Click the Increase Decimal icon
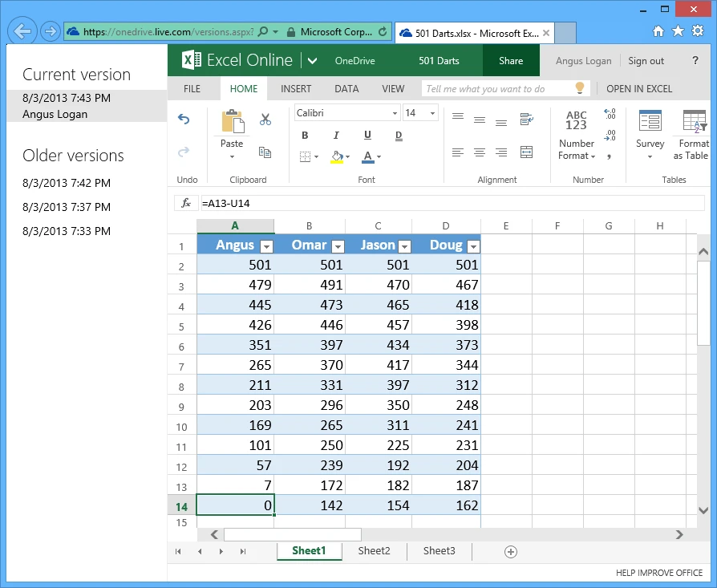 pos(609,115)
